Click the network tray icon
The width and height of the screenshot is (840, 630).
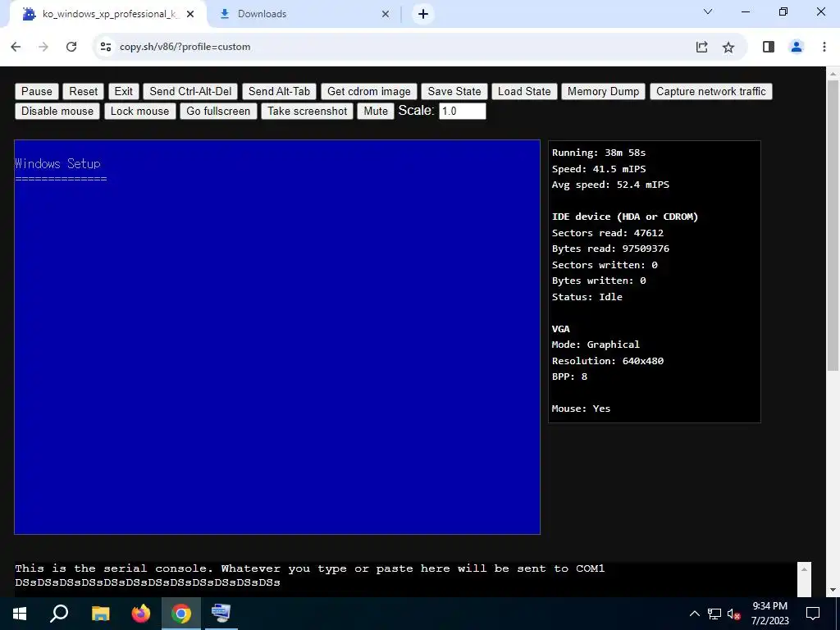714,614
